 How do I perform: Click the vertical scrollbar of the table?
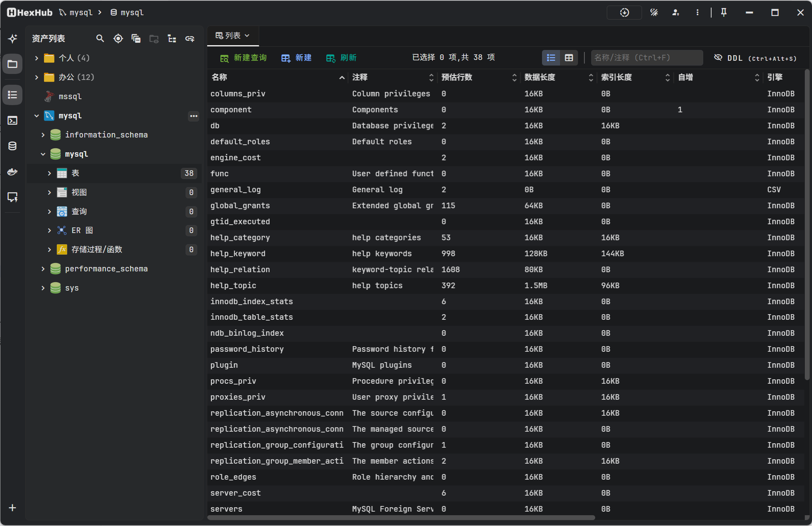807,225
